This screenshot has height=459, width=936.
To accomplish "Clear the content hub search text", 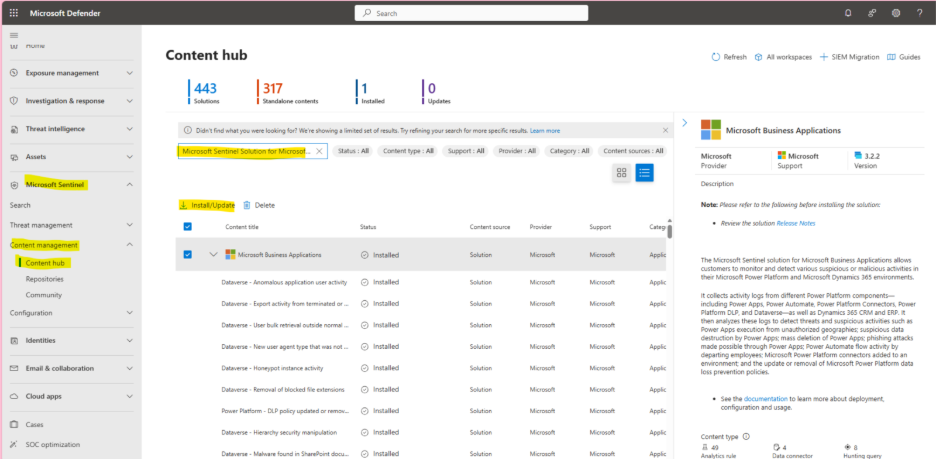I will tap(319, 151).
